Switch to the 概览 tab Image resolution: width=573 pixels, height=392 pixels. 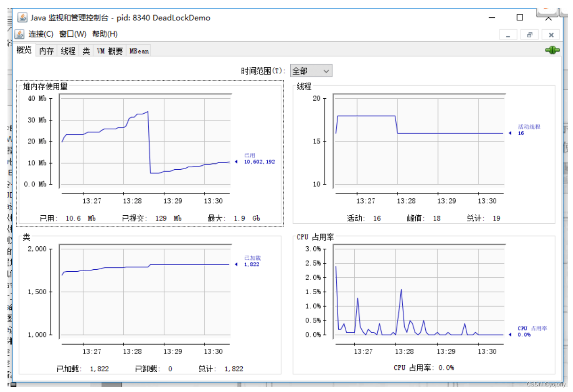click(24, 50)
